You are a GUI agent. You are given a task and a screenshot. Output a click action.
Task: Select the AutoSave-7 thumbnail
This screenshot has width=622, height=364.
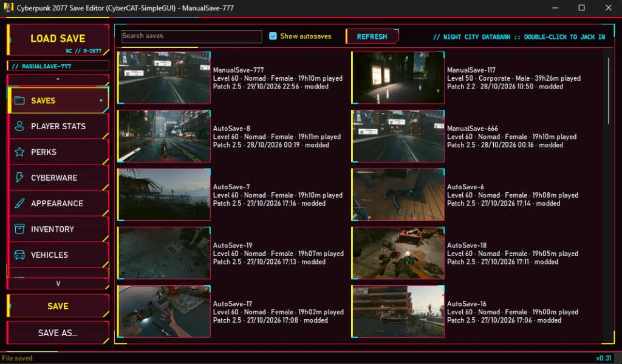click(x=164, y=195)
